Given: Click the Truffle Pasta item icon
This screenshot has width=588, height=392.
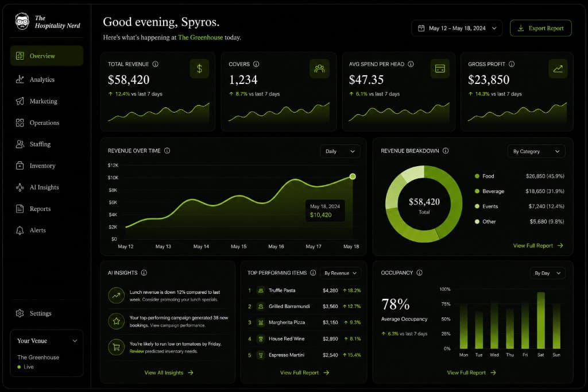Looking at the screenshot, I should tap(261, 290).
